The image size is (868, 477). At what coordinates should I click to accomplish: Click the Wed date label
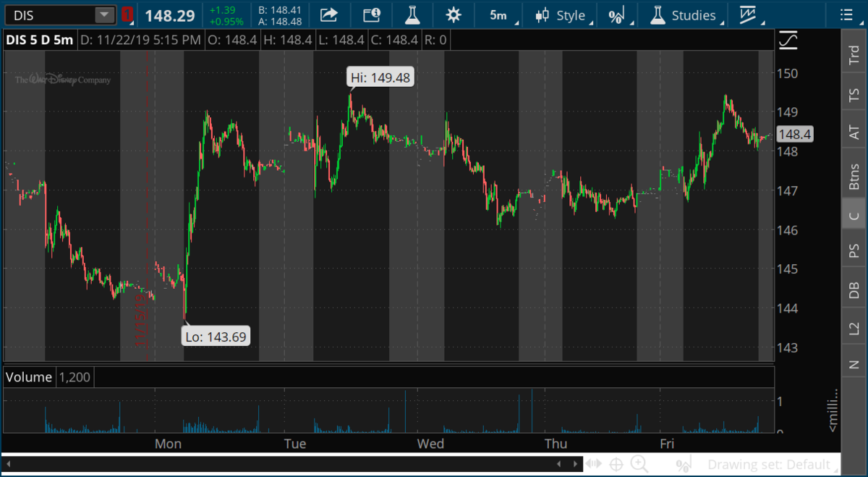point(430,444)
